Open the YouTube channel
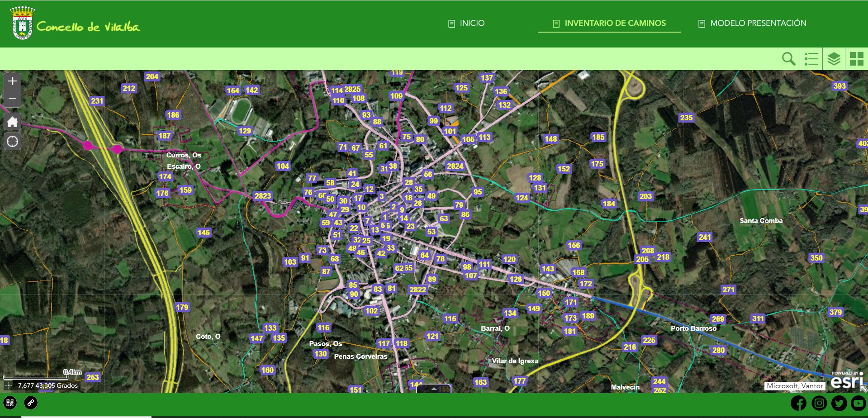Image resolution: width=868 pixels, height=418 pixels. [x=859, y=403]
